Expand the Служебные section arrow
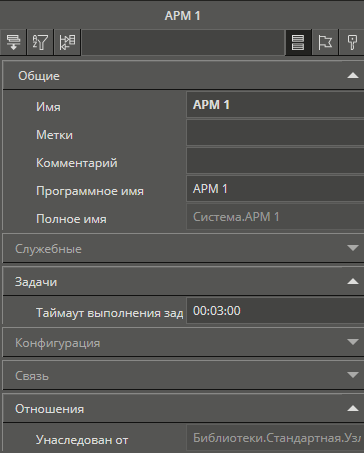 pos(353,248)
